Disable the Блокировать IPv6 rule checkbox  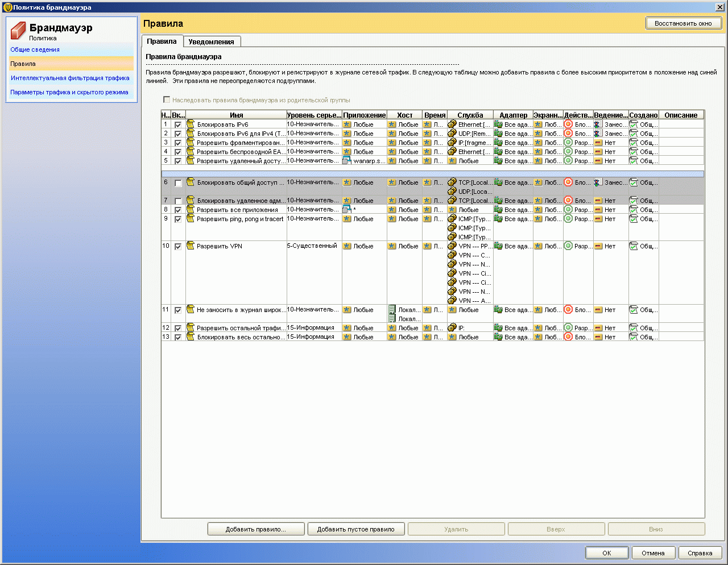178,124
